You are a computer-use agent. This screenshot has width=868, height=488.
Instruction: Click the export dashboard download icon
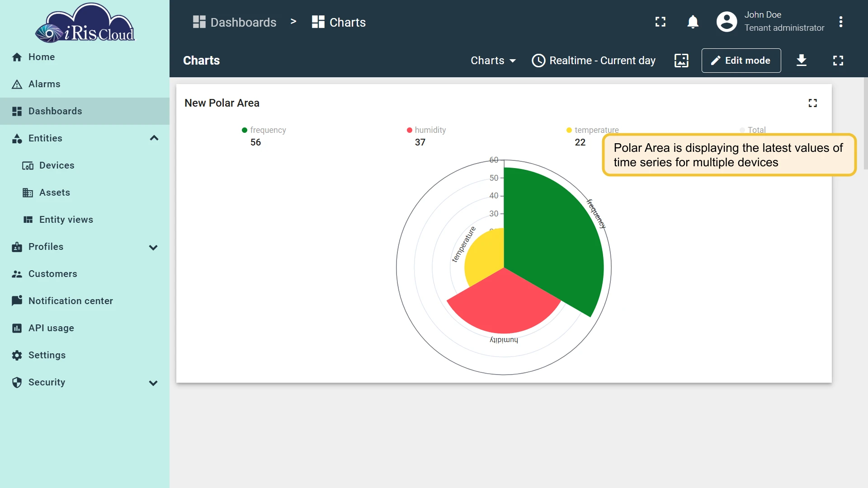(802, 61)
